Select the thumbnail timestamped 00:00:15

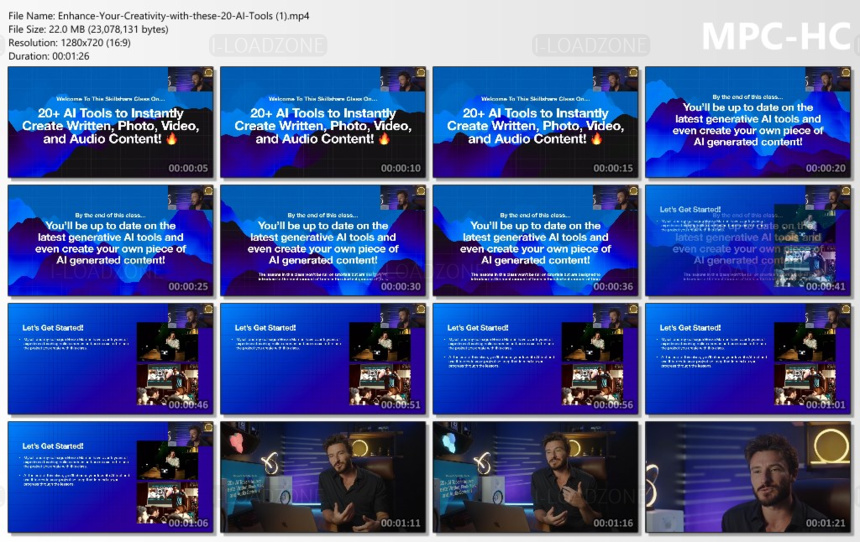point(535,122)
